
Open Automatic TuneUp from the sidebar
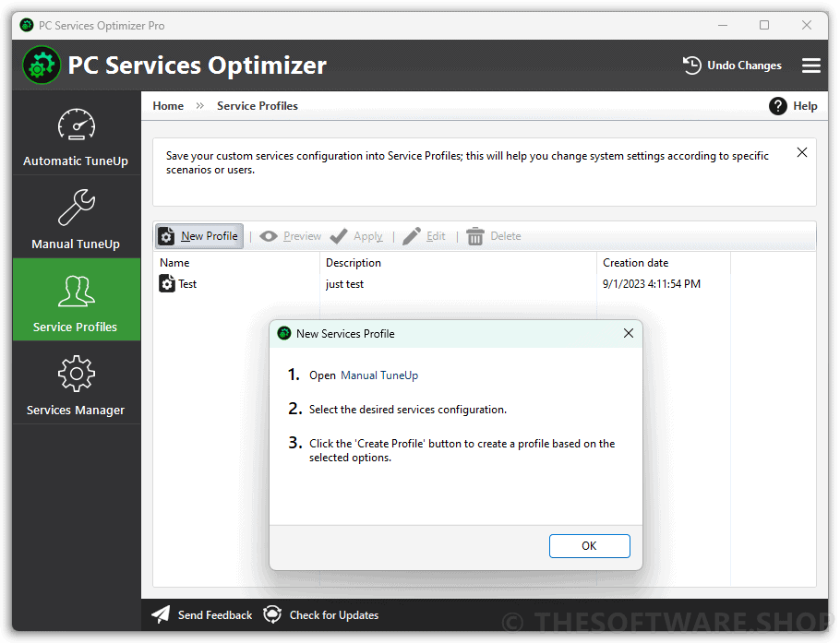76,136
